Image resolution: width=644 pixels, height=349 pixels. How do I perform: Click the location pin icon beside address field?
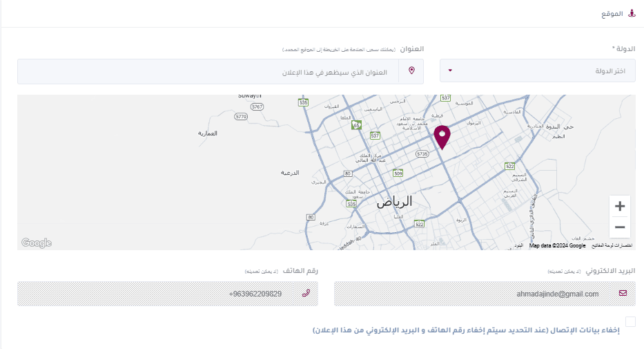[411, 70]
